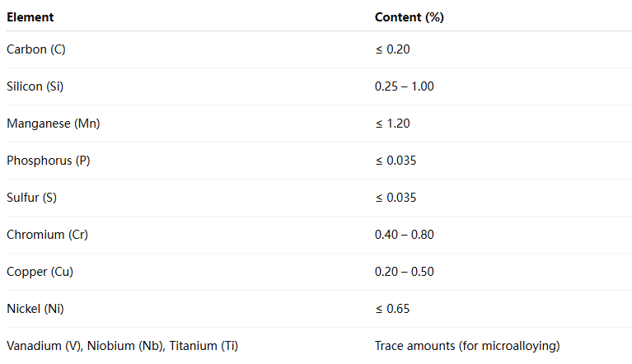Click the value 0.25 – 1.00

(x=404, y=86)
